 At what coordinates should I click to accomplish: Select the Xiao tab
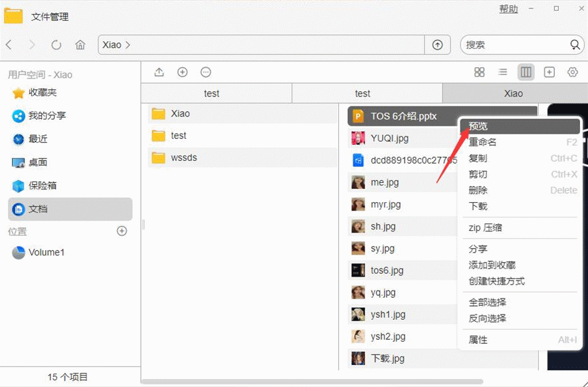point(516,94)
